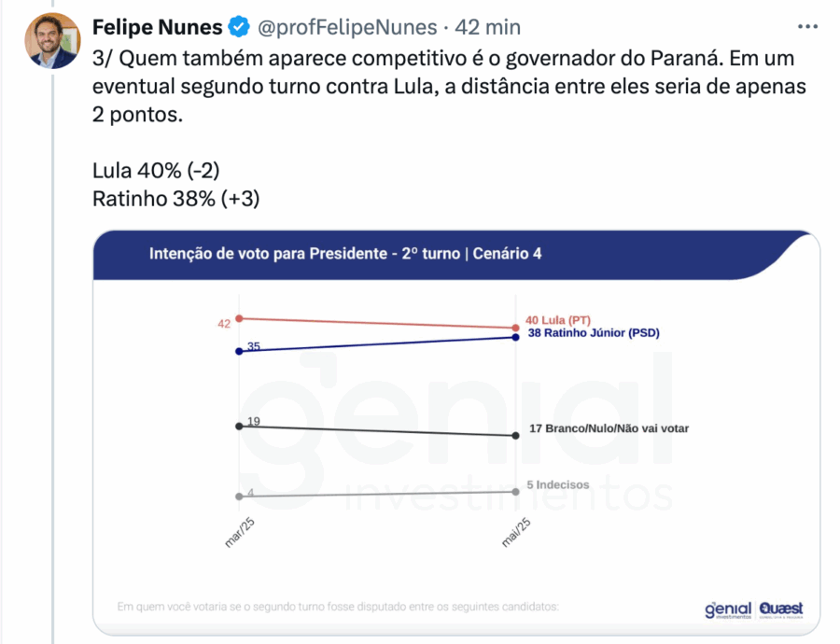The height and width of the screenshot is (644, 840).
Task: Click the "5 Indecisos" series label
Action: tap(558, 484)
